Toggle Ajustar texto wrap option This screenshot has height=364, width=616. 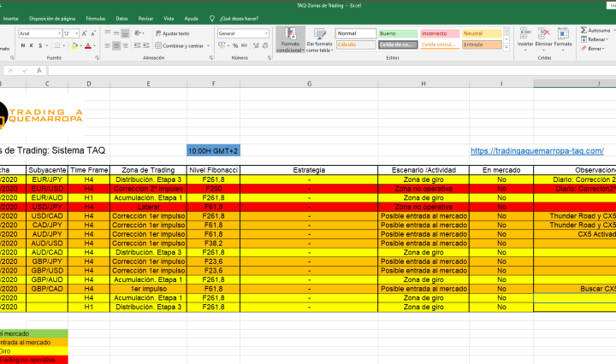pos(174,33)
